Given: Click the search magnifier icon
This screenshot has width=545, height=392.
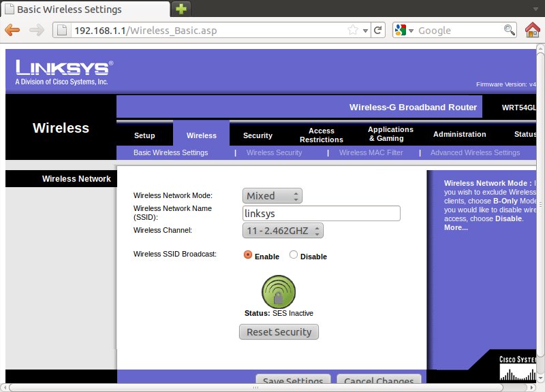Looking at the screenshot, I should 509,30.
